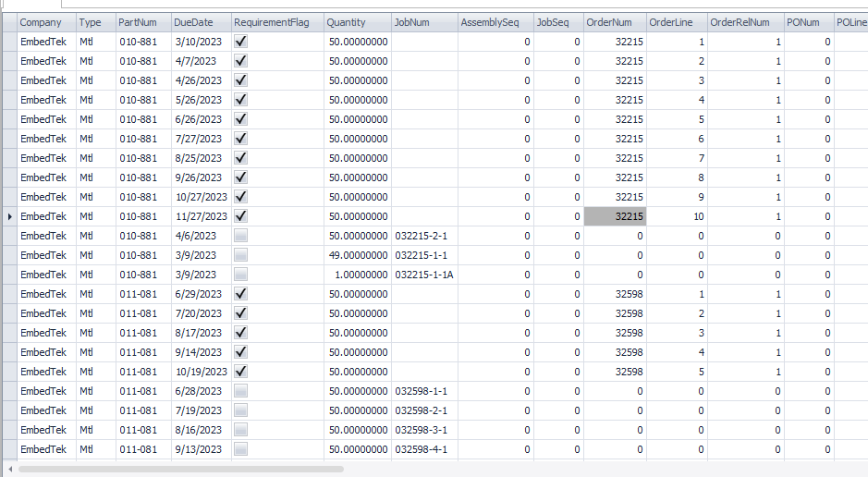Sort by the Company column header
The width and height of the screenshot is (868, 477).
point(46,23)
